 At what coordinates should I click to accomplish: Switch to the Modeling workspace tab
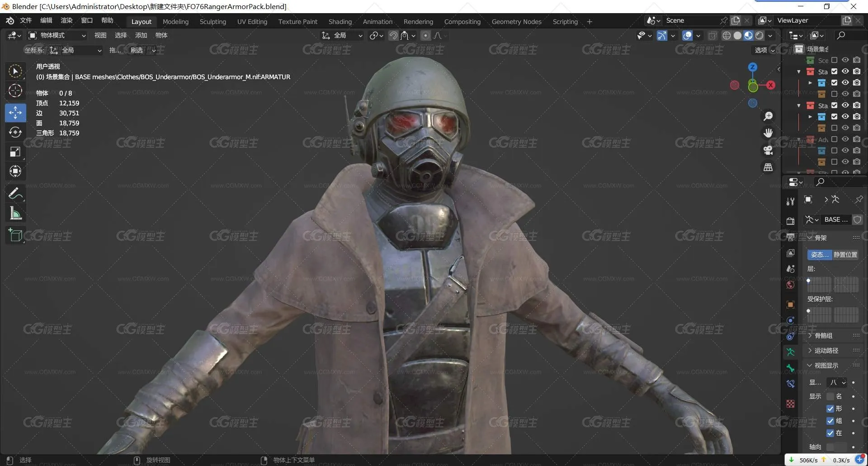click(x=175, y=22)
